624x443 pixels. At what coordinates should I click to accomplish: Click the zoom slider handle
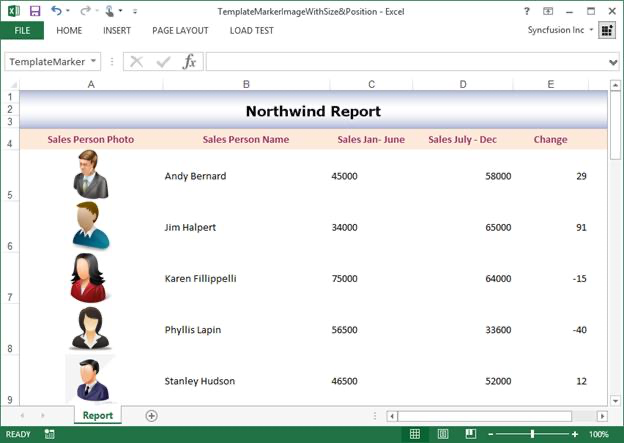pyautogui.click(x=532, y=435)
